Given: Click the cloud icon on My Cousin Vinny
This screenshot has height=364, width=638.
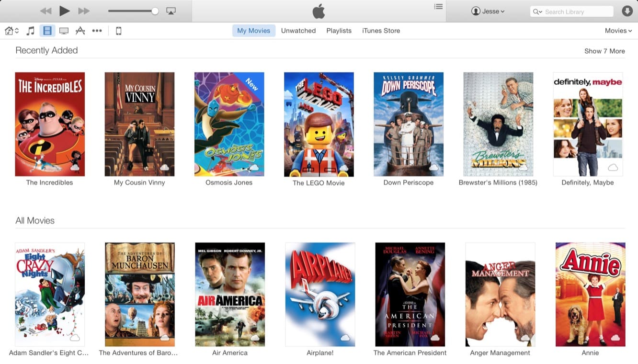Looking at the screenshot, I should click(165, 167).
